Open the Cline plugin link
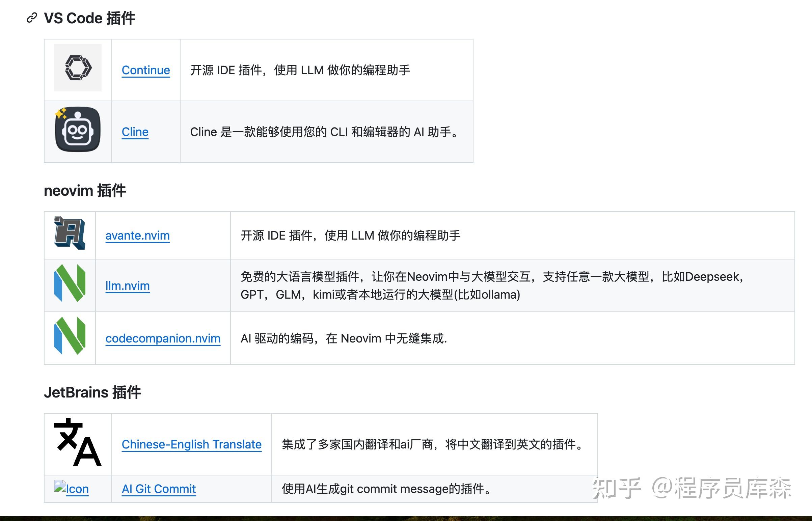The image size is (812, 521). [x=135, y=132]
